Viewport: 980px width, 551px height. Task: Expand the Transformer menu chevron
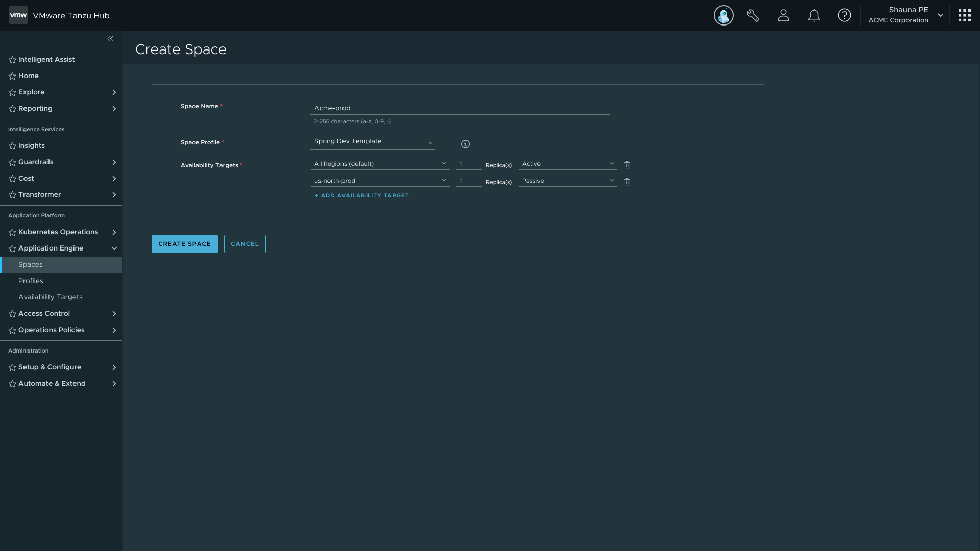pyautogui.click(x=114, y=195)
